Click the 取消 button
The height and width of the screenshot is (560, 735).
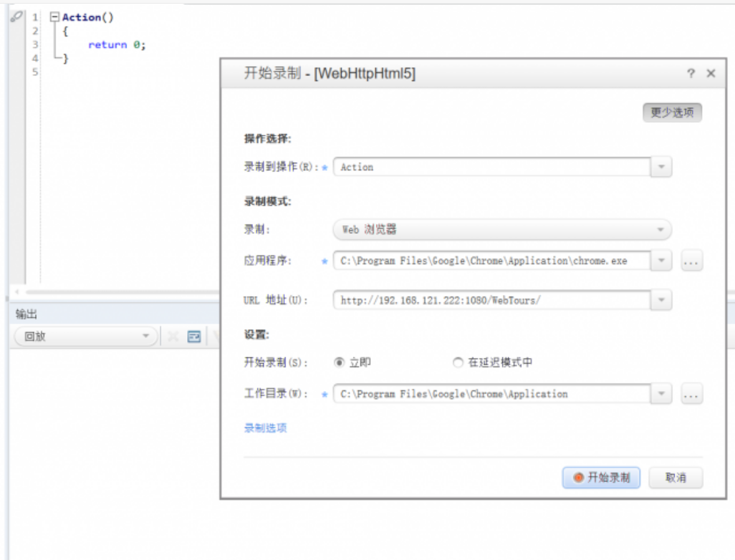click(676, 478)
